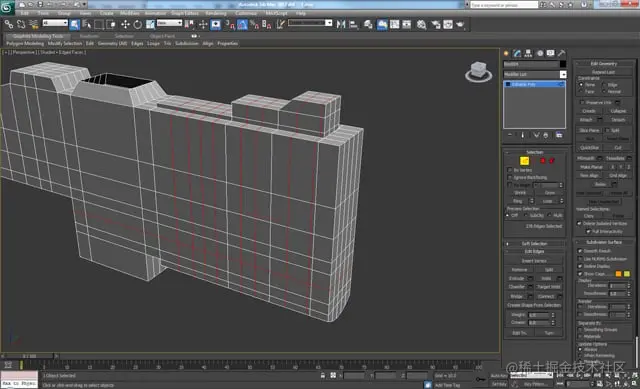Click the Loop selection button

[x=547, y=201]
